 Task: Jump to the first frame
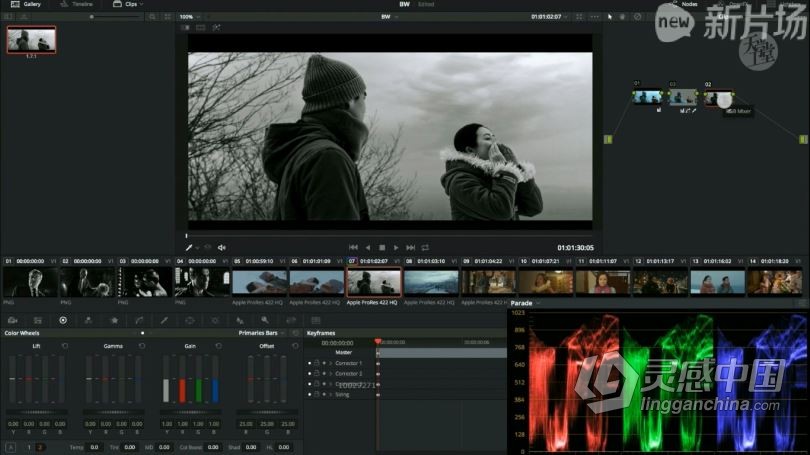[353, 248]
